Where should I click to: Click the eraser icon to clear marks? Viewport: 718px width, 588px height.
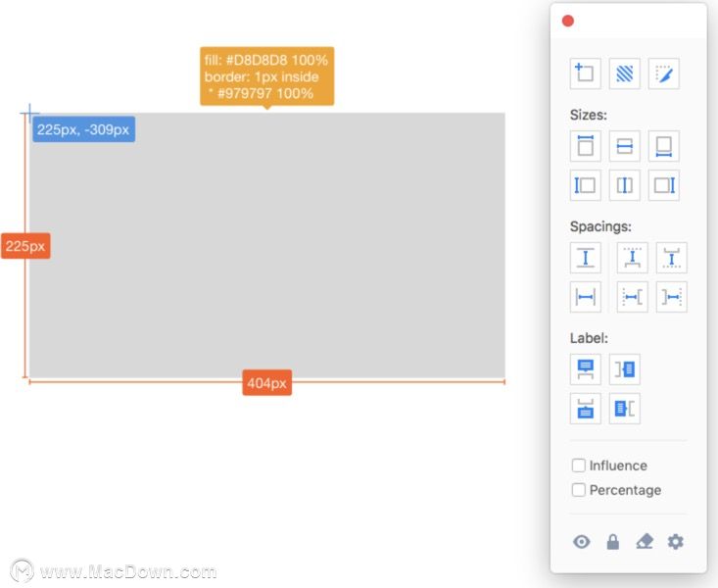[x=645, y=542]
